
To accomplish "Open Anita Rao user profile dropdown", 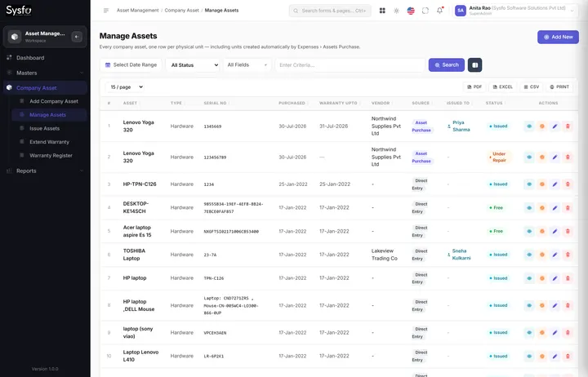I will click(x=515, y=11).
